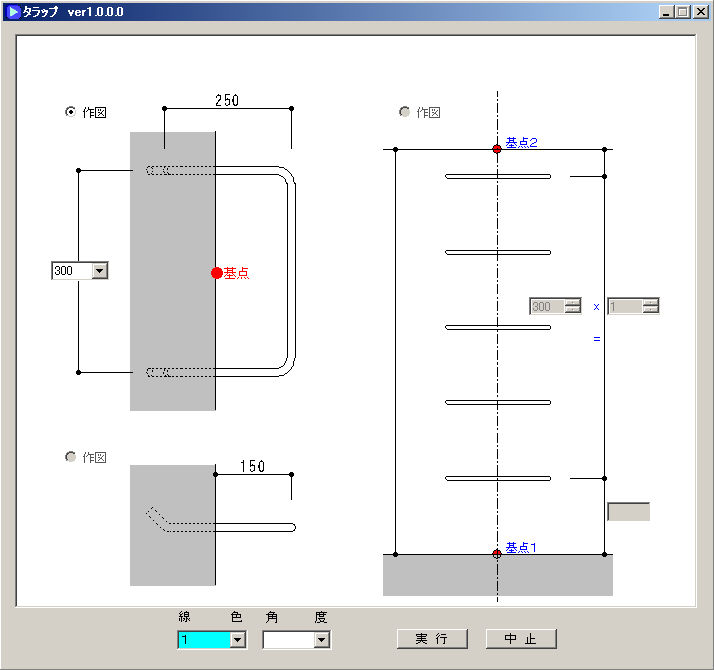
Task: Click the grayed 300 pitch spinner field
Action: (x=547, y=306)
